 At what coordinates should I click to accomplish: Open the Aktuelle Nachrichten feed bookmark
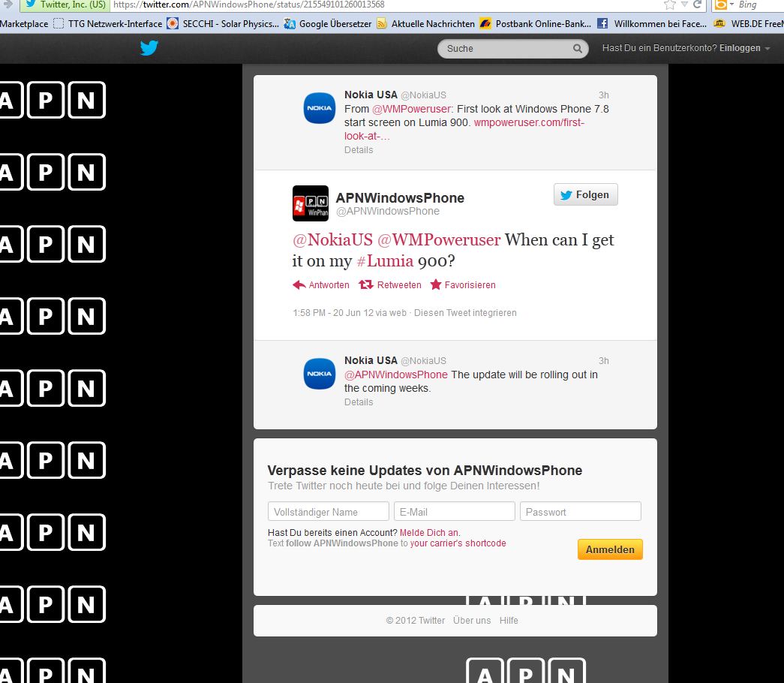425,23
